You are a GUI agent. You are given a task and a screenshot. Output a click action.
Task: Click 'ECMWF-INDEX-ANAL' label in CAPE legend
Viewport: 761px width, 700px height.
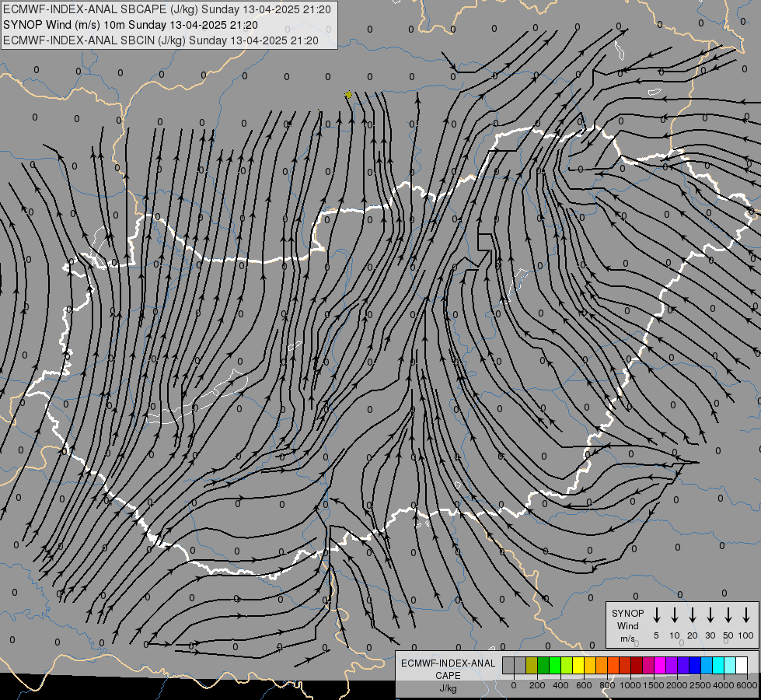(448, 663)
